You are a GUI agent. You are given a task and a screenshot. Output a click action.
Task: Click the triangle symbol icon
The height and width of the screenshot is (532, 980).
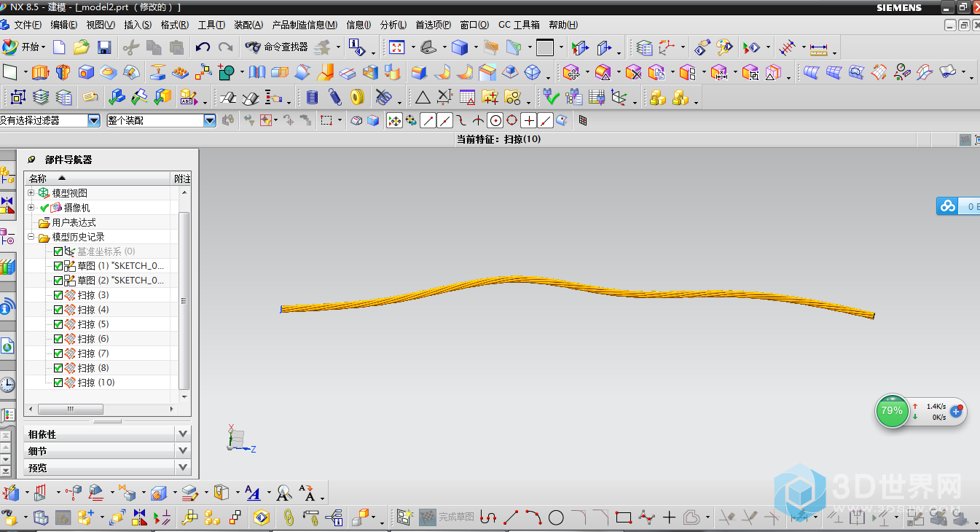tap(423, 97)
